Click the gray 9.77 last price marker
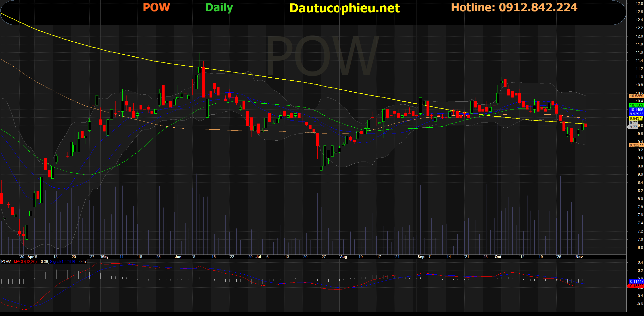The width and height of the screenshot is (644, 316). (x=634, y=127)
